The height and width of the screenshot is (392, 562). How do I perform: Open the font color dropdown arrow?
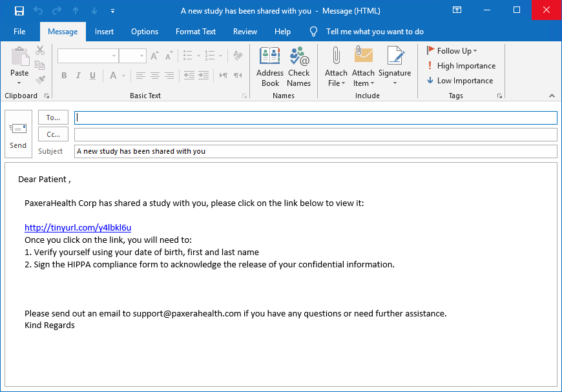[123, 76]
